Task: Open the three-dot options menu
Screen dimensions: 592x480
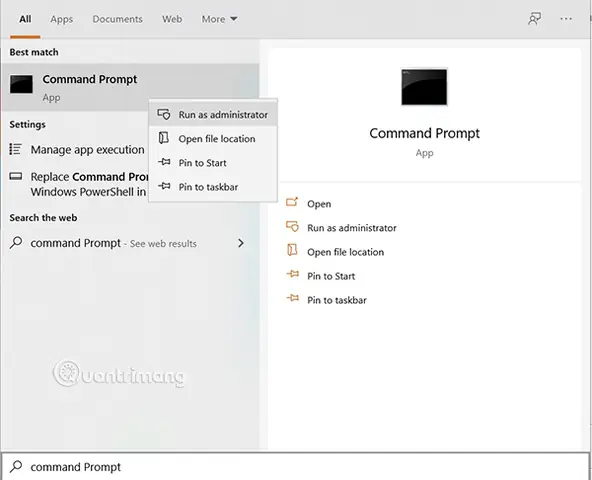Action: coord(566,19)
